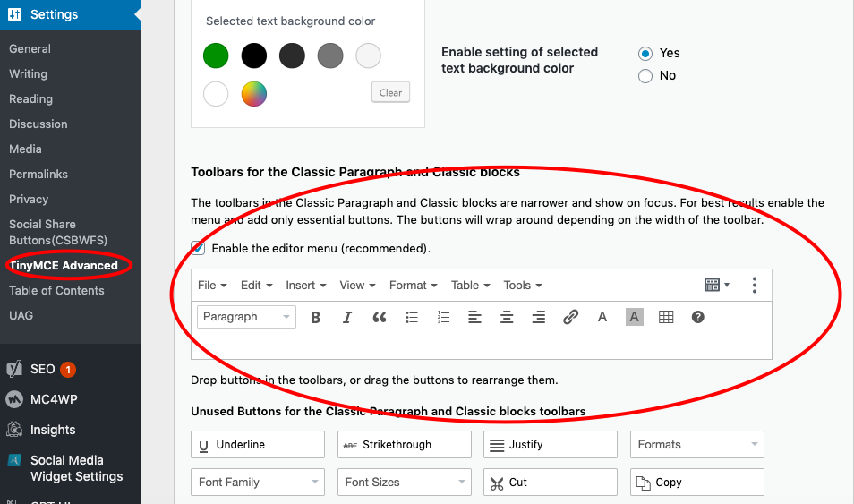Pick the medium gray color swatch

(x=330, y=56)
